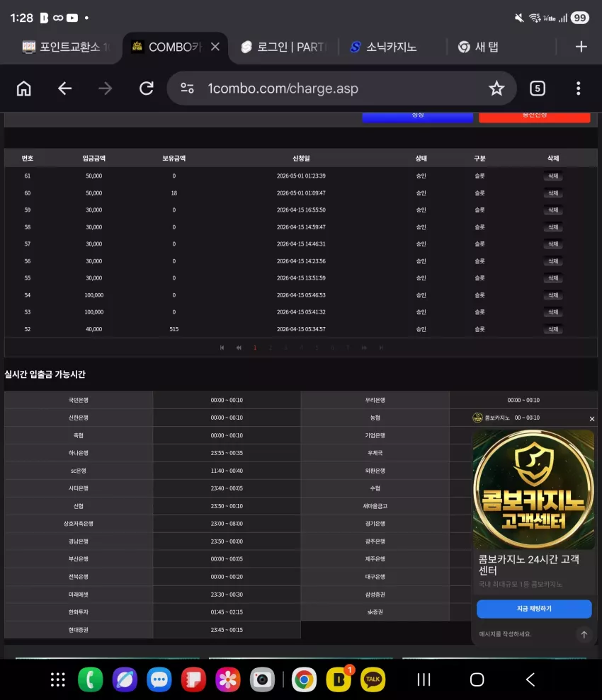Open the app drawer grid icon
602x700 pixels.
click(x=57, y=679)
